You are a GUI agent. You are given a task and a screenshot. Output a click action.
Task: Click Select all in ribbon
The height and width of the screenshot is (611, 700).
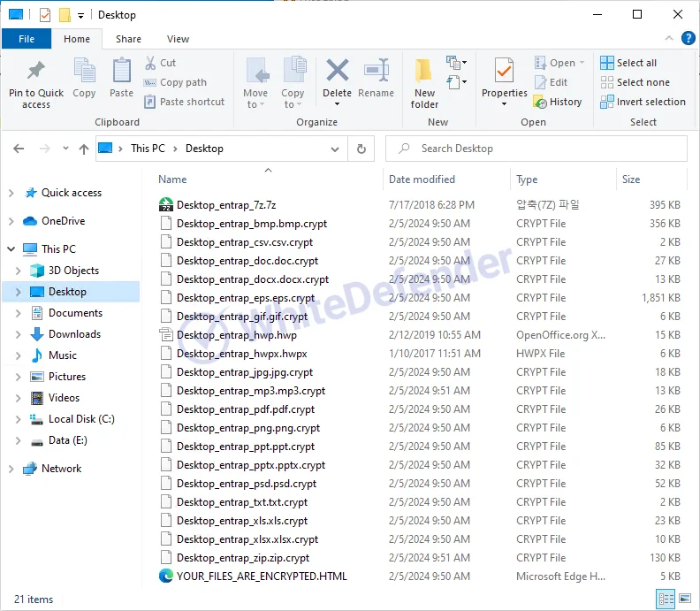pos(628,63)
